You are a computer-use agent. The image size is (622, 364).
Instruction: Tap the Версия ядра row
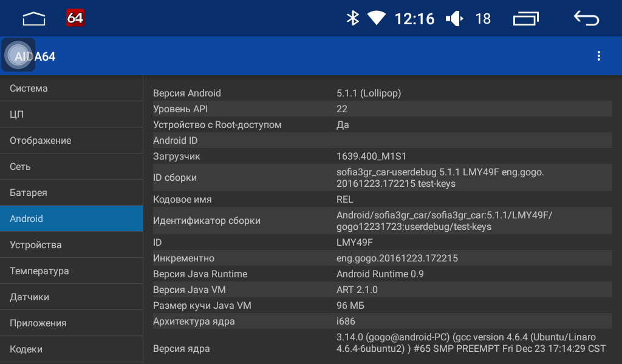(381, 348)
